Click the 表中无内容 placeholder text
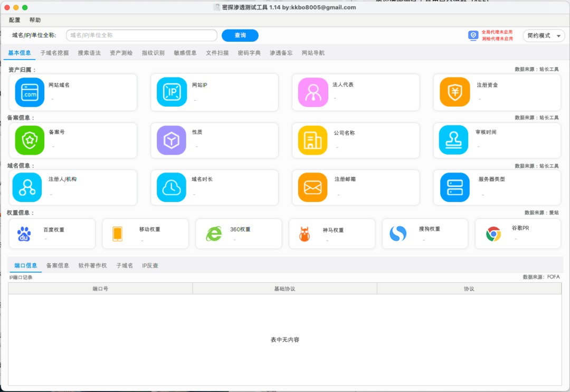This screenshot has width=570, height=392. click(x=285, y=340)
